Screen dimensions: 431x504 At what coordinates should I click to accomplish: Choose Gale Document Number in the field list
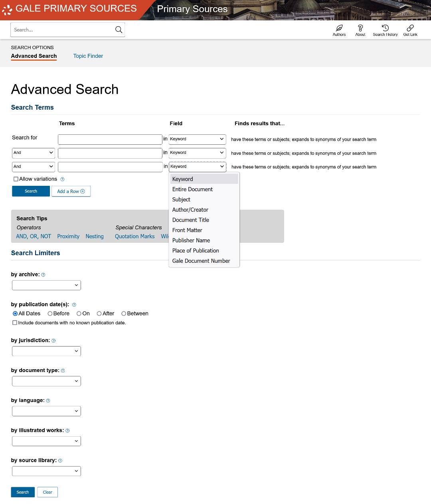tap(204, 261)
